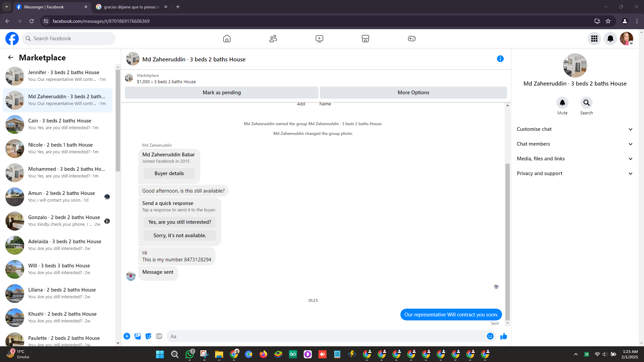The height and width of the screenshot is (362, 644).
Task: Attach a photo file in composer
Action: tap(138, 336)
